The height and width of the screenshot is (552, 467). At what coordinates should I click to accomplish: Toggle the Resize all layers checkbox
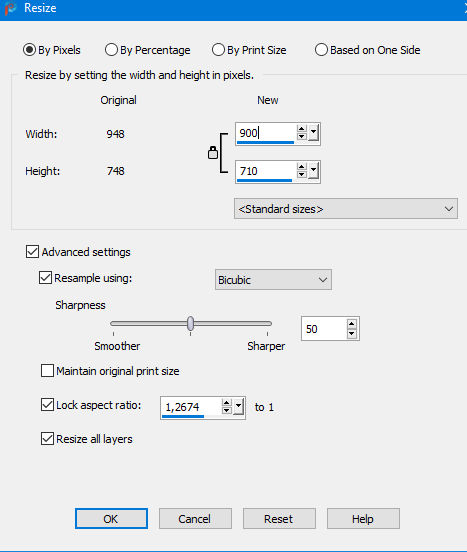[x=47, y=439]
